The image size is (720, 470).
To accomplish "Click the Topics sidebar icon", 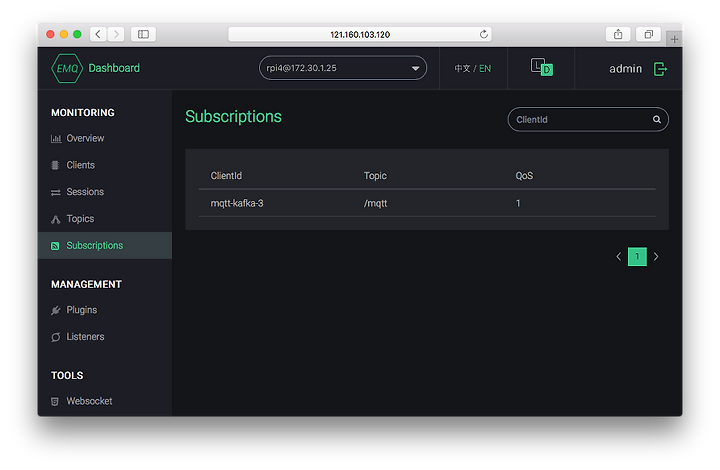I will click(x=56, y=219).
